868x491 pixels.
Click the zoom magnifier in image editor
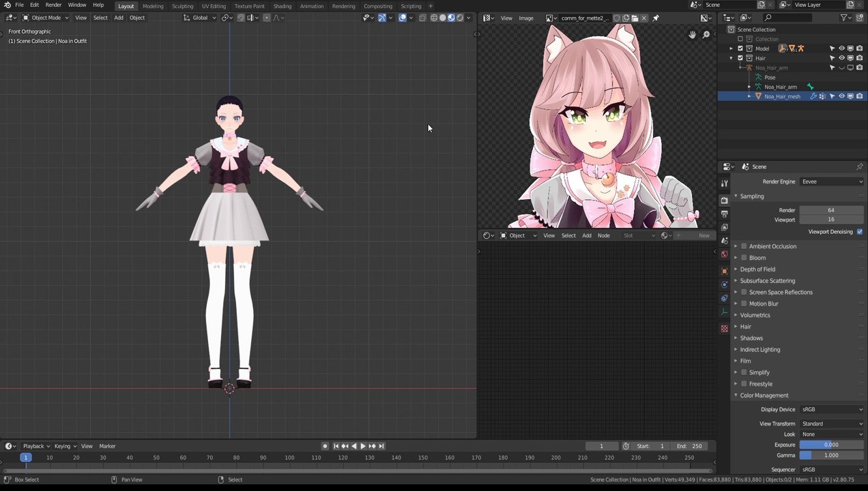(706, 35)
